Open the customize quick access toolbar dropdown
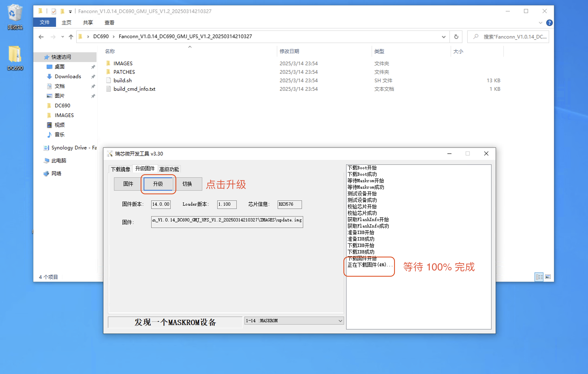 point(70,12)
